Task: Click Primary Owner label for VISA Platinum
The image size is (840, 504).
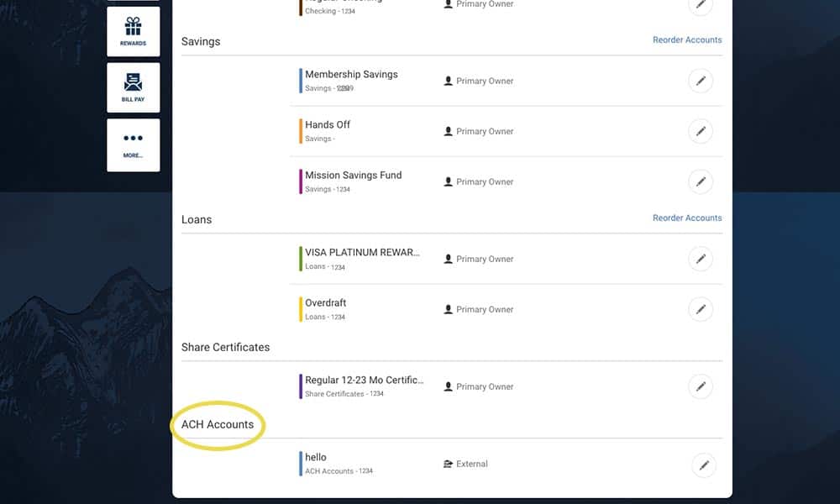Action: (485, 259)
